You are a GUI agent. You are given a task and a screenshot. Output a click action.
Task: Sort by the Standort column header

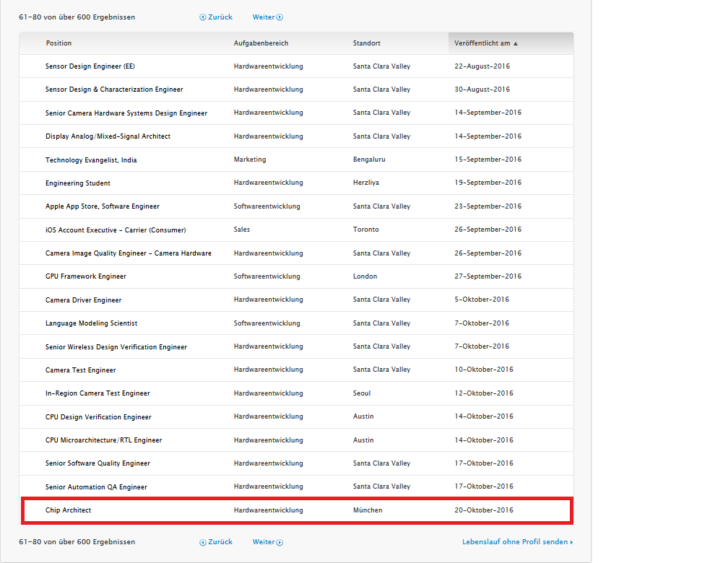point(366,43)
